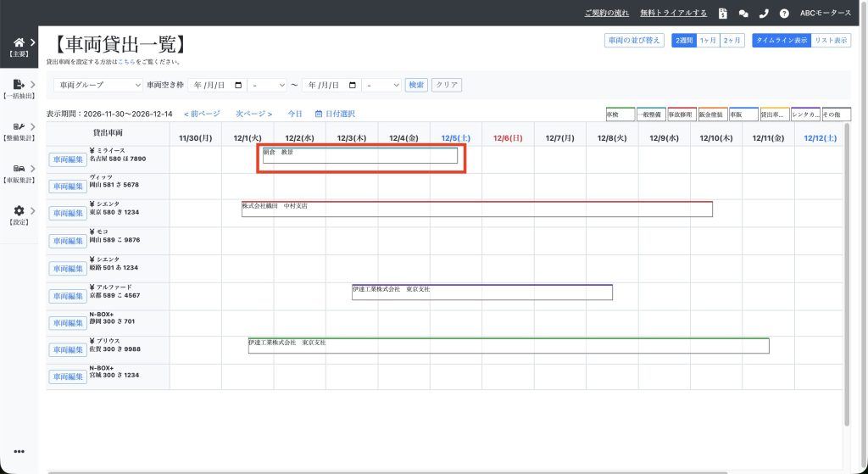
Task: Open the 【設定】 gear icon in sidebar
Action: pyautogui.click(x=19, y=210)
